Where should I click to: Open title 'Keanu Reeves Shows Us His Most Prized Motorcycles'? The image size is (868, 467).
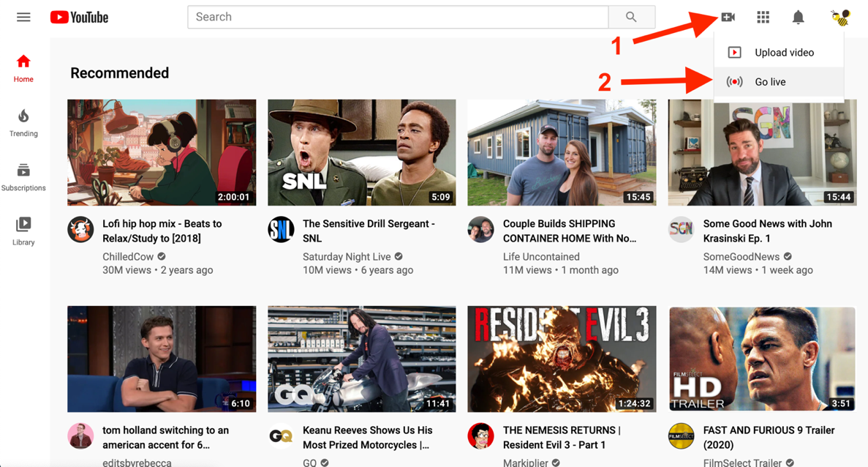pyautogui.click(x=368, y=438)
